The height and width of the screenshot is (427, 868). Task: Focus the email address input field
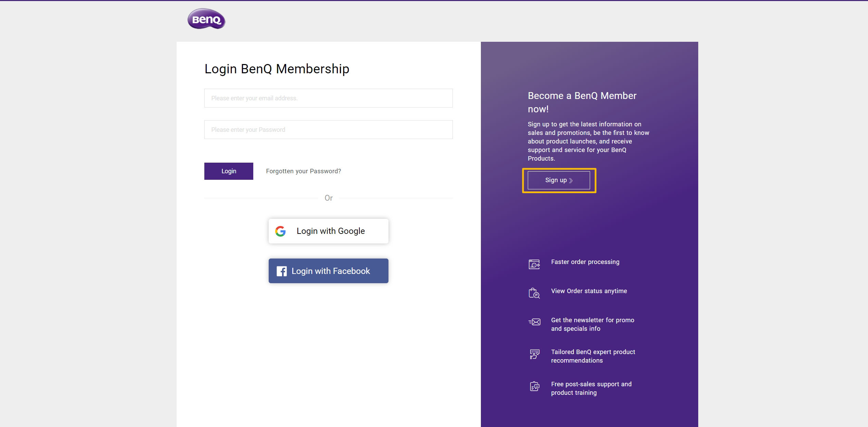click(x=328, y=98)
